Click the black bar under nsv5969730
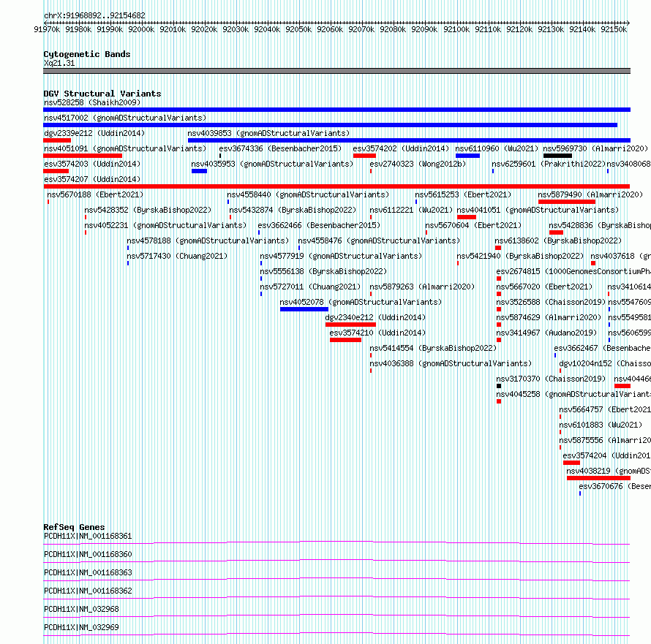 [x=557, y=156]
